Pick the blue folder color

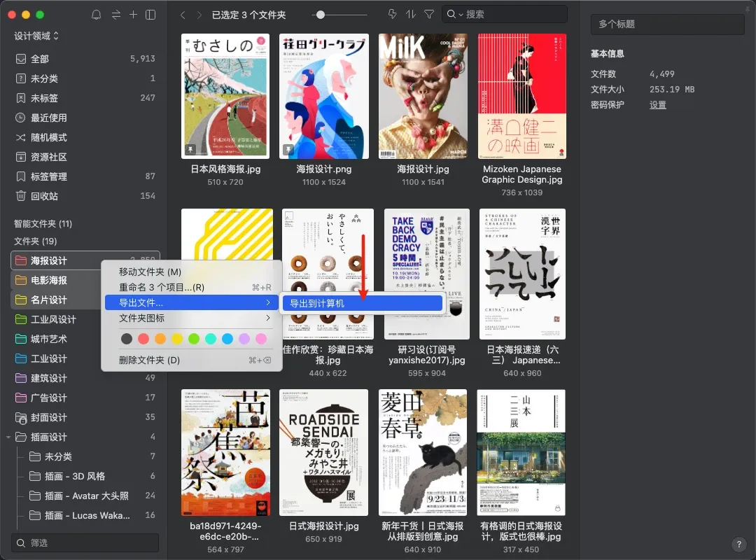[227, 339]
